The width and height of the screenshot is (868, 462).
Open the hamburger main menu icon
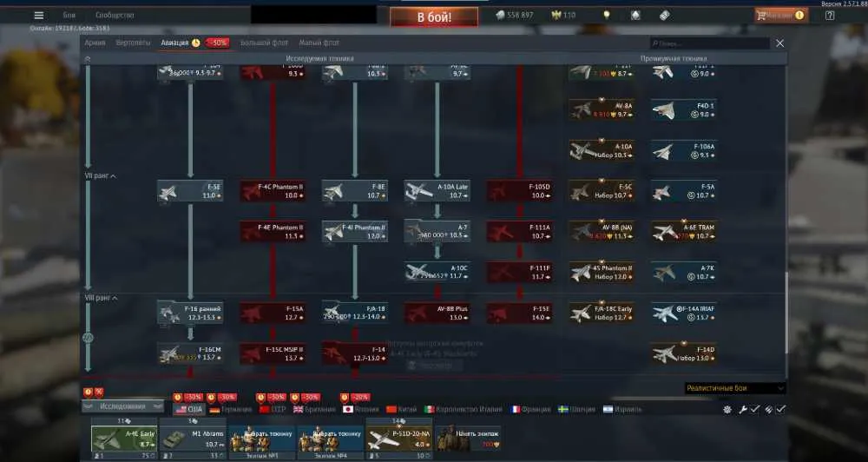39,16
